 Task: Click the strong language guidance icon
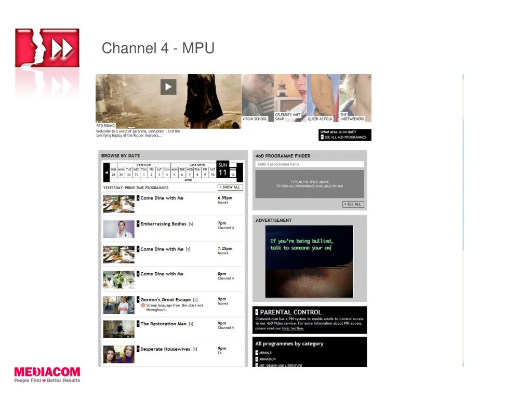(143, 305)
